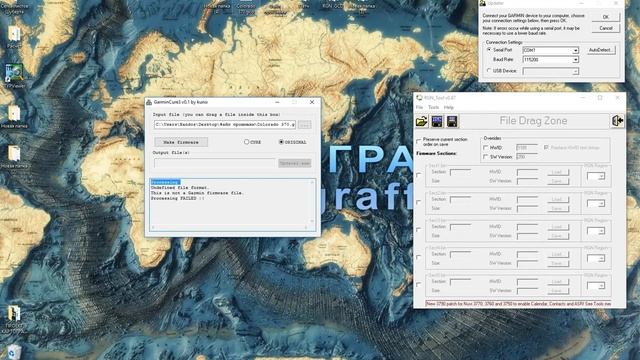The width and height of the screenshot is (640, 360).
Task: Tick the third firmware section checkbox
Action: click(419, 230)
